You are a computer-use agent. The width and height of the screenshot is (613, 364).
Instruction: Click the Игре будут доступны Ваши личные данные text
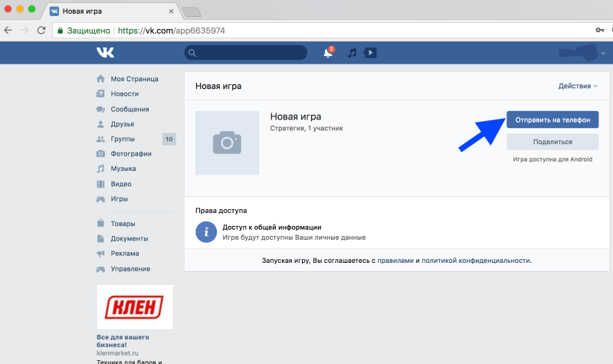(x=294, y=238)
